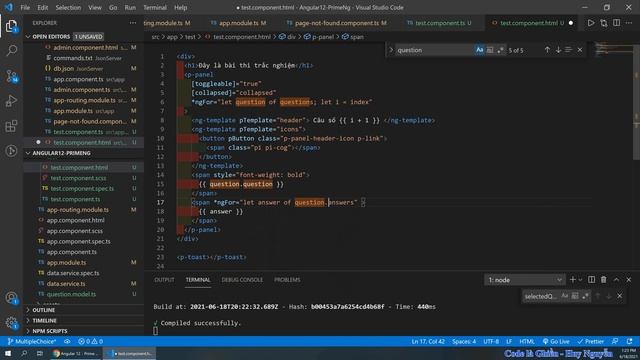Click Spaces: 4 indentation setting

coord(464,341)
